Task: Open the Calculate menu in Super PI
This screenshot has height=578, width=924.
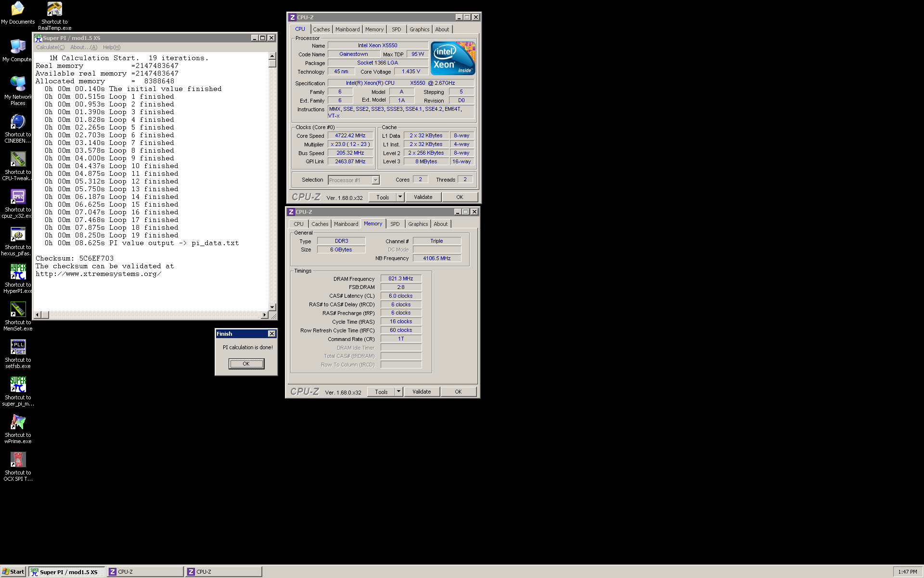Action: (50, 47)
